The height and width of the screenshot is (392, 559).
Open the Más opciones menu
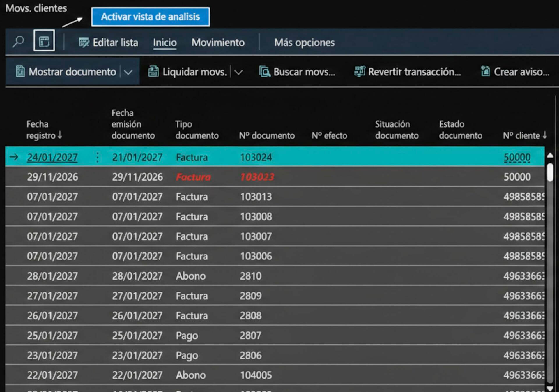tap(304, 43)
